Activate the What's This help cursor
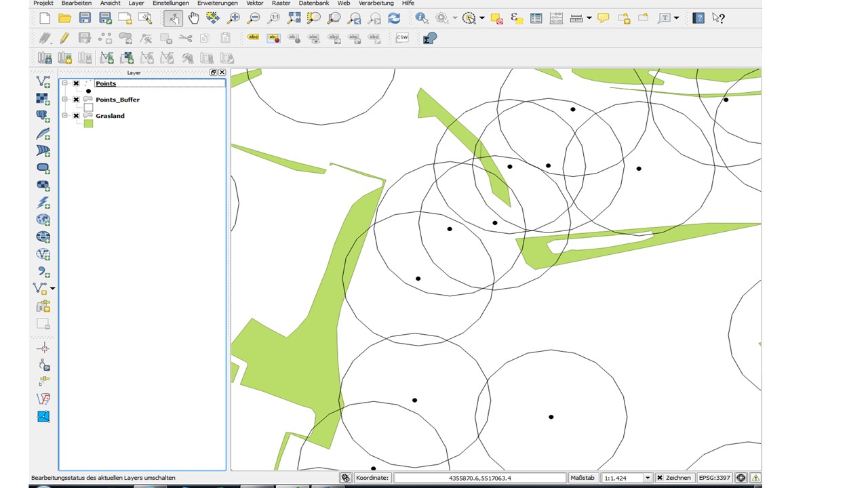 [x=719, y=18]
